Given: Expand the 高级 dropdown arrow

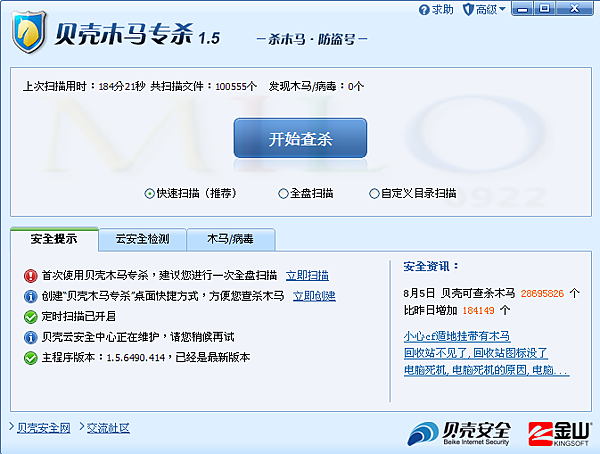Looking at the screenshot, I should 502,9.
